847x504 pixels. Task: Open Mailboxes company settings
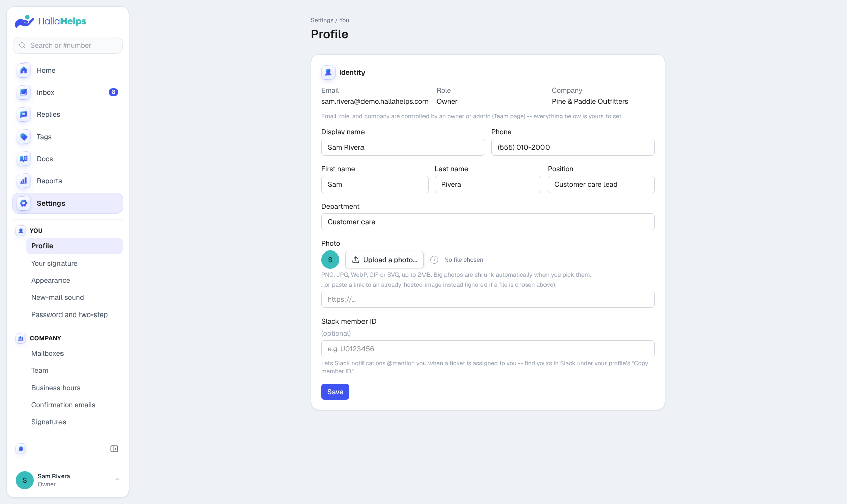coord(74,353)
